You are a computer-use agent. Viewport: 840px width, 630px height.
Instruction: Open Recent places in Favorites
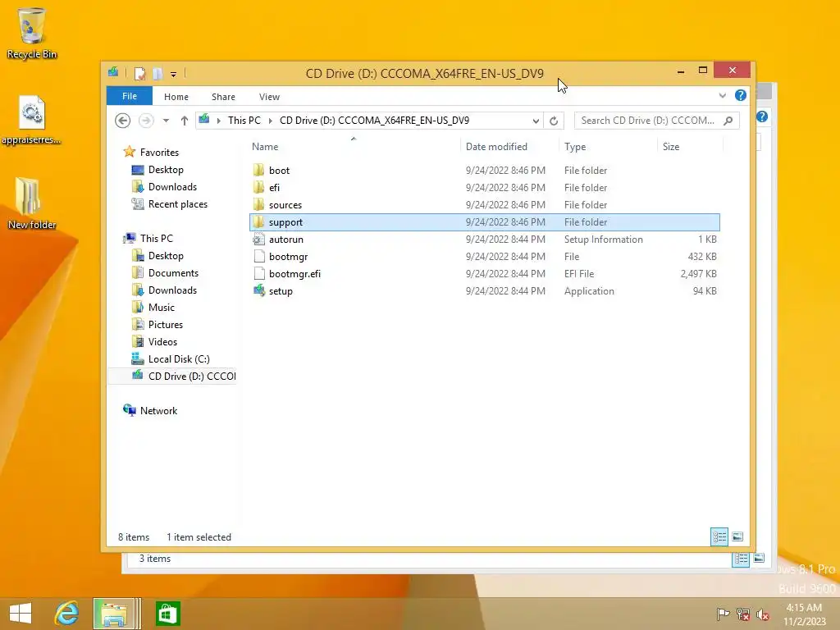point(178,204)
